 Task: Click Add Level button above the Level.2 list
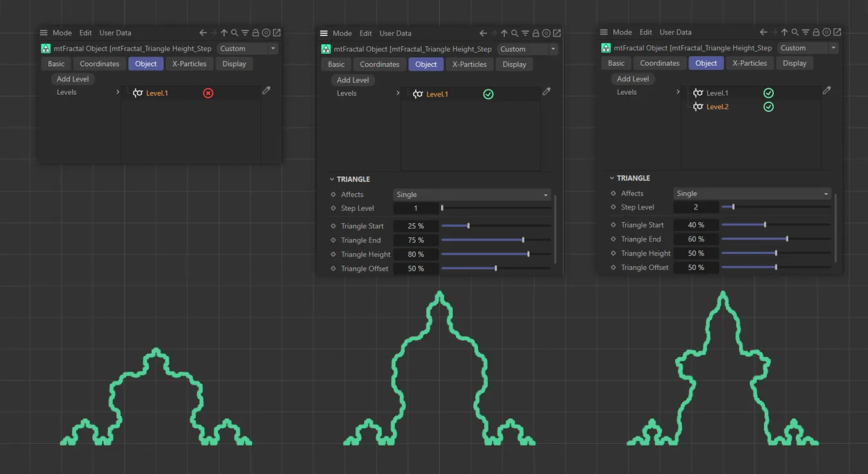[x=632, y=79]
